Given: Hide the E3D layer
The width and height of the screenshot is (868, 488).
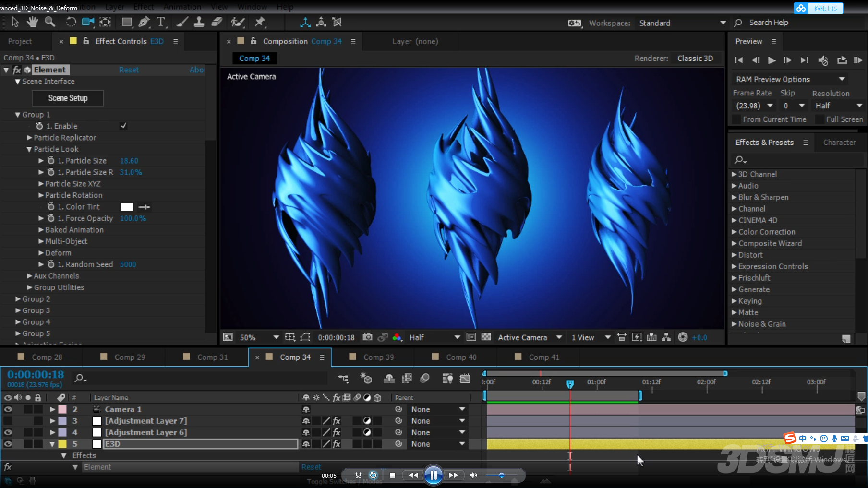Looking at the screenshot, I should click(x=8, y=444).
